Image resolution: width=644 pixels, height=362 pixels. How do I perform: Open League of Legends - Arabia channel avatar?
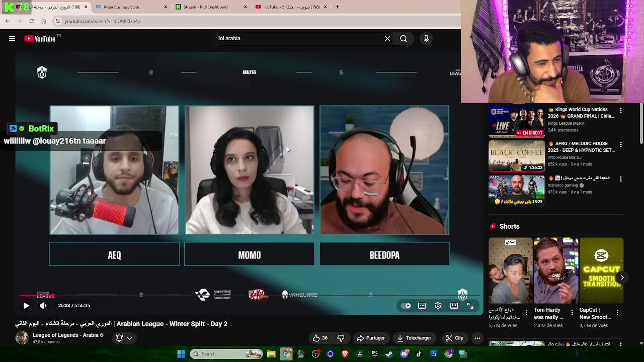point(22,338)
